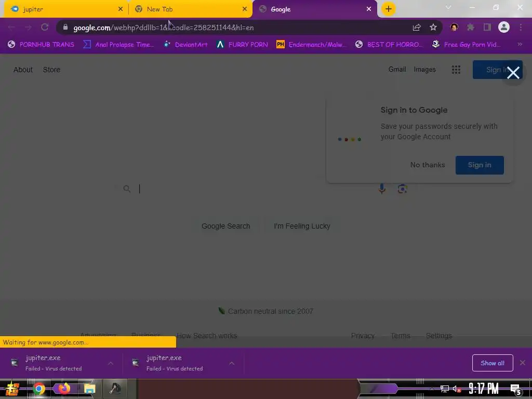Viewport: 532px width, 399px height.
Task: Close the jupiter tab
Action: (121, 9)
